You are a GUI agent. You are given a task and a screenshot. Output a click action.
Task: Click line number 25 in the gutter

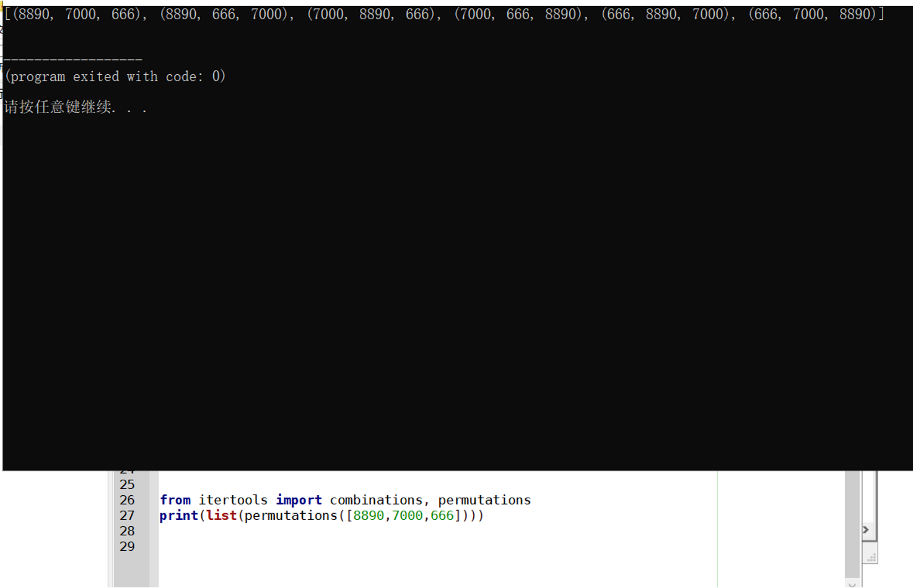(127, 485)
